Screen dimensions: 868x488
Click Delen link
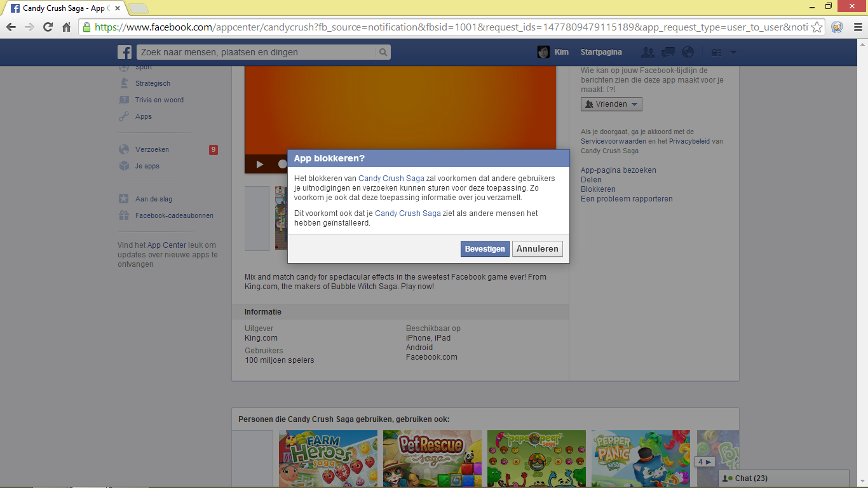coord(591,180)
